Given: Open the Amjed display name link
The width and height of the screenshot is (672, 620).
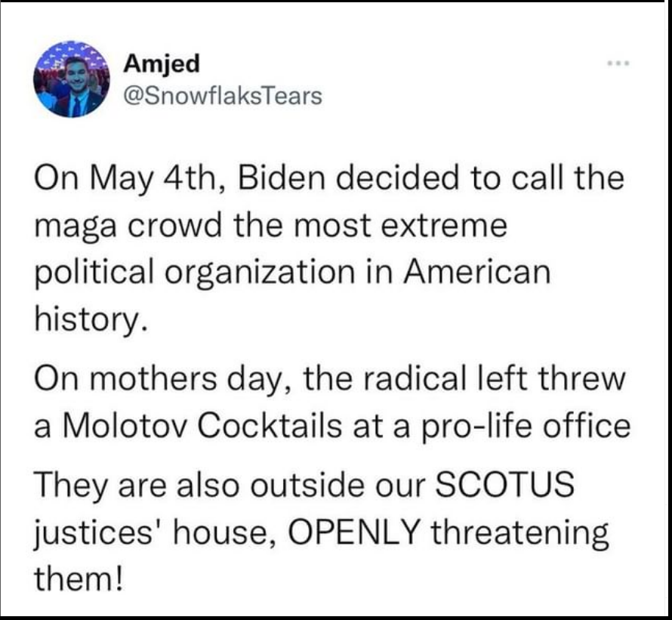Looking at the screenshot, I should coord(162,64).
